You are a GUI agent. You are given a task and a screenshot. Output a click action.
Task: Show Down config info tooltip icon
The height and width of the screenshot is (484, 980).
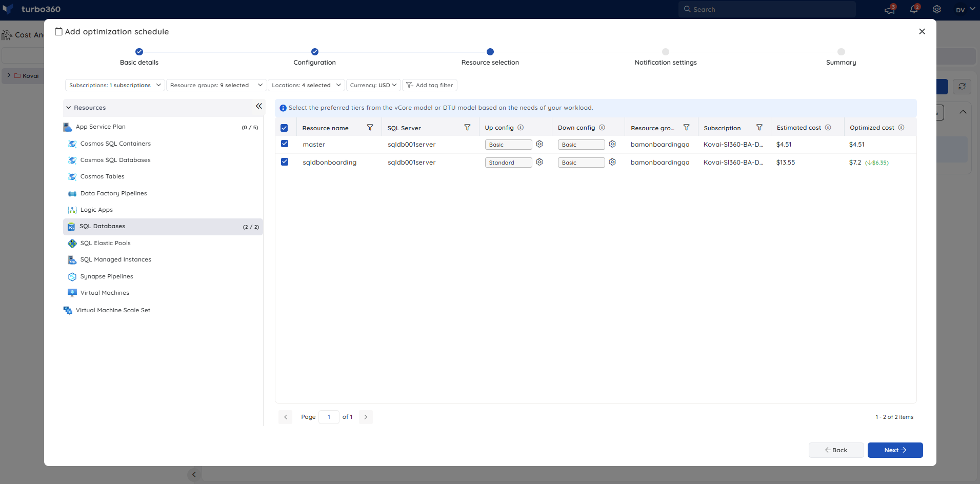[602, 128]
